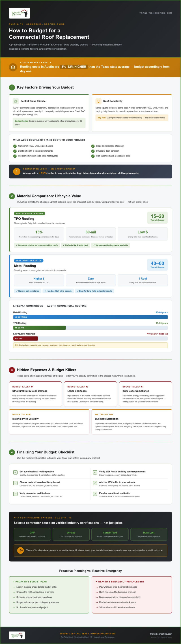This screenshot has width=181, height=644.
Task: Click the Key rule orange note
Action: point(132,118)
